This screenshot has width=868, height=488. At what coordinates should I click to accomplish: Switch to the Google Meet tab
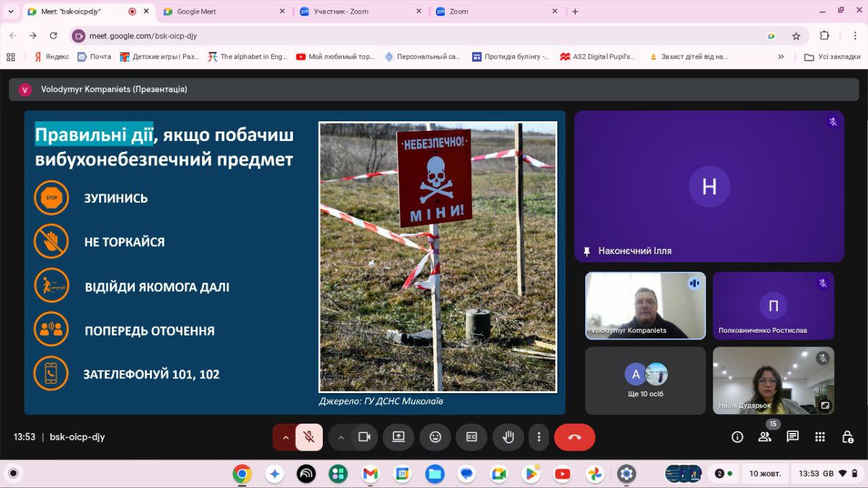tap(222, 12)
